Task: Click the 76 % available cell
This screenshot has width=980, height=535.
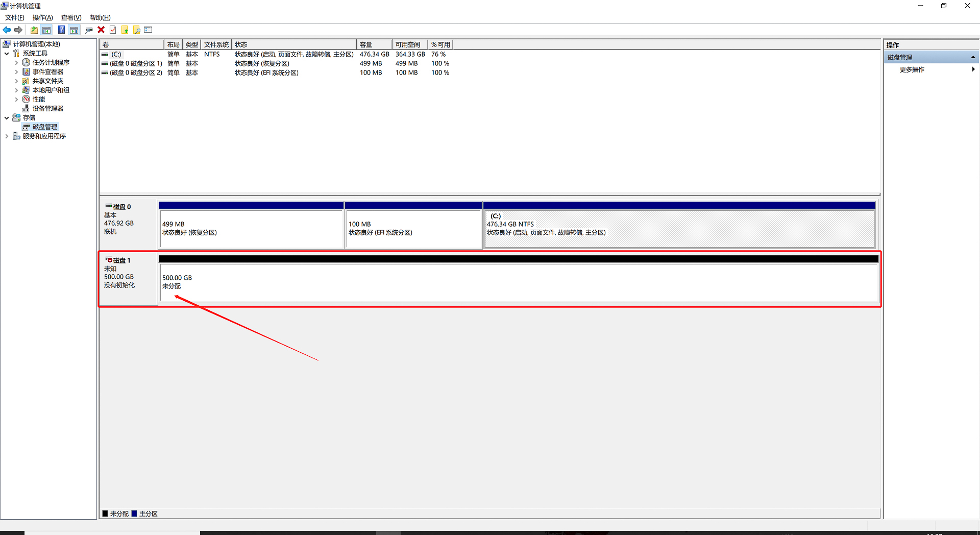Action: pyautogui.click(x=438, y=55)
